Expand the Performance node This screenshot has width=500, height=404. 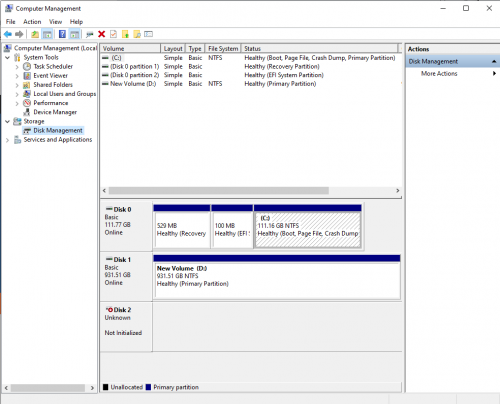[x=17, y=103]
